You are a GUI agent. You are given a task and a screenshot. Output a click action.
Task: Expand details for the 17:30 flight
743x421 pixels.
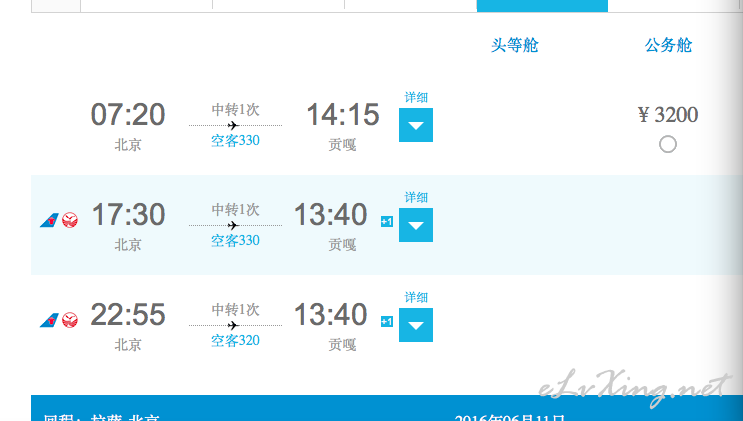point(416,225)
